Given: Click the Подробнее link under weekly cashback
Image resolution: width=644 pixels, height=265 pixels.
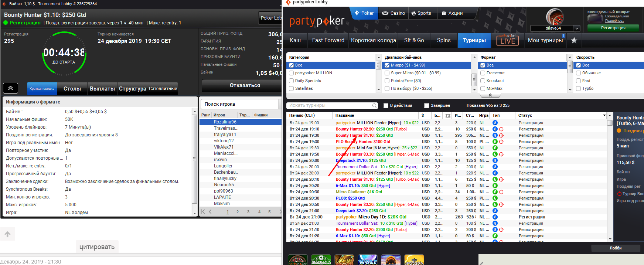Looking at the screenshot, I should tap(614, 21).
